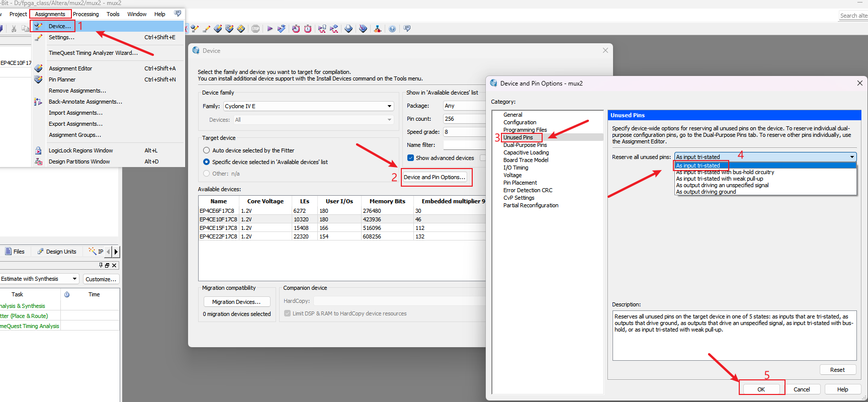Open the Project menu

click(18, 14)
